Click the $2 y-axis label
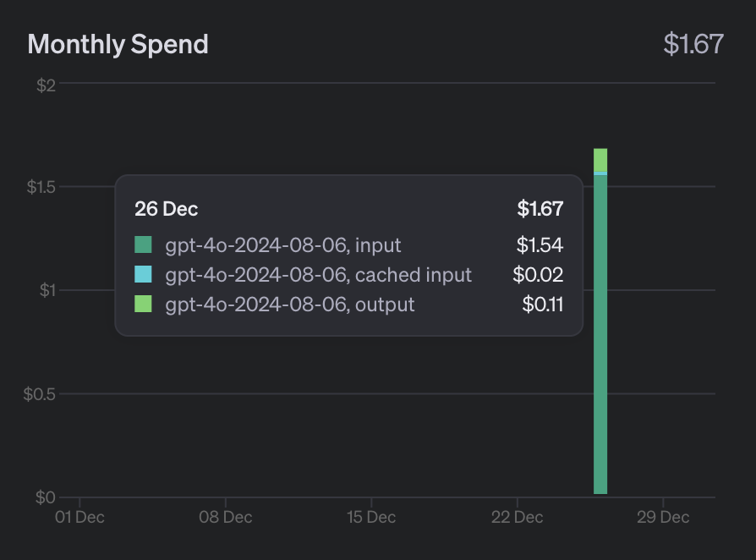756x560 pixels. click(x=47, y=85)
